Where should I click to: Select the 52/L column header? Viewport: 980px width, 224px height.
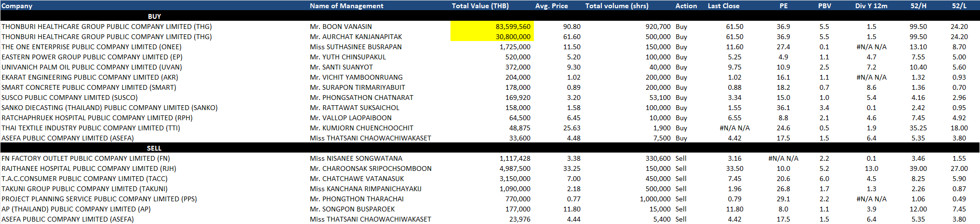[x=959, y=6]
